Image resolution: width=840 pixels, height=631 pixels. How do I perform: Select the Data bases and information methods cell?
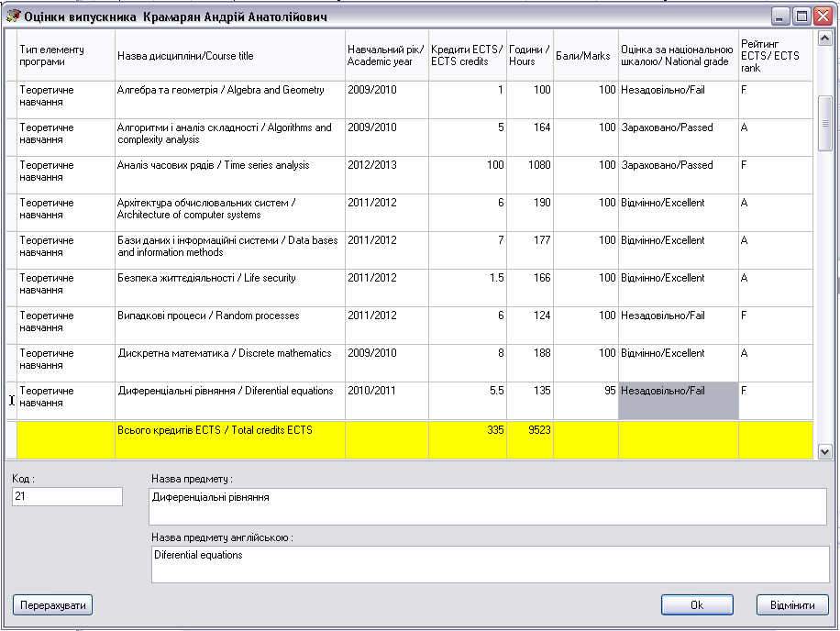(230, 250)
